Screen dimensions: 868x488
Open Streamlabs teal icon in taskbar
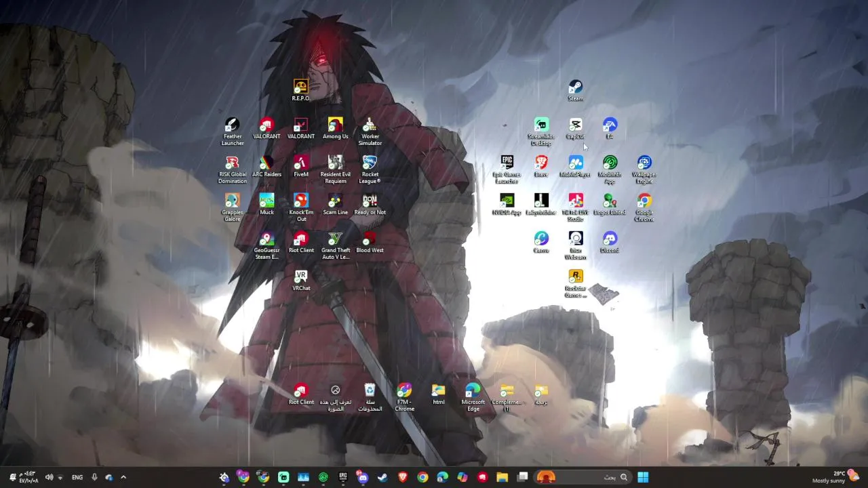[x=283, y=477]
